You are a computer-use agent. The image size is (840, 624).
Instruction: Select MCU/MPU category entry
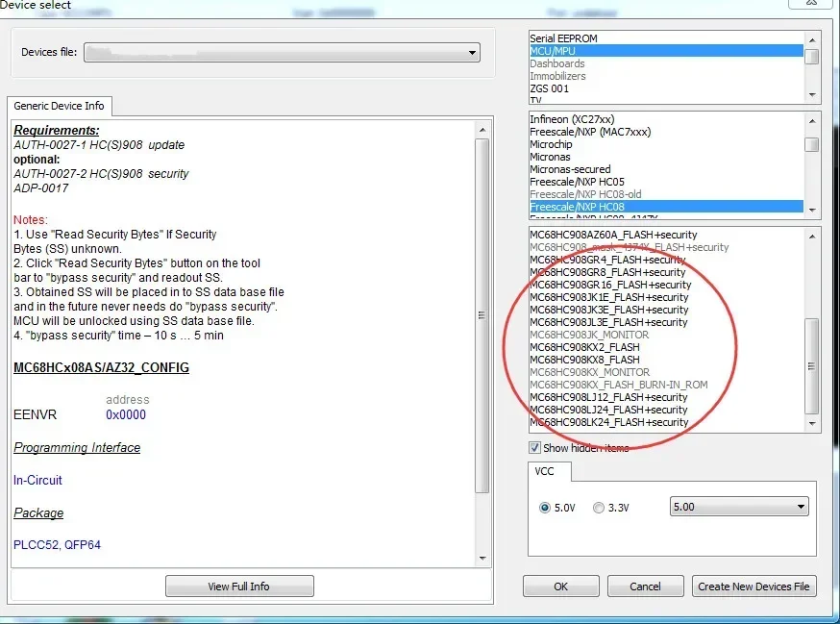pos(666,51)
